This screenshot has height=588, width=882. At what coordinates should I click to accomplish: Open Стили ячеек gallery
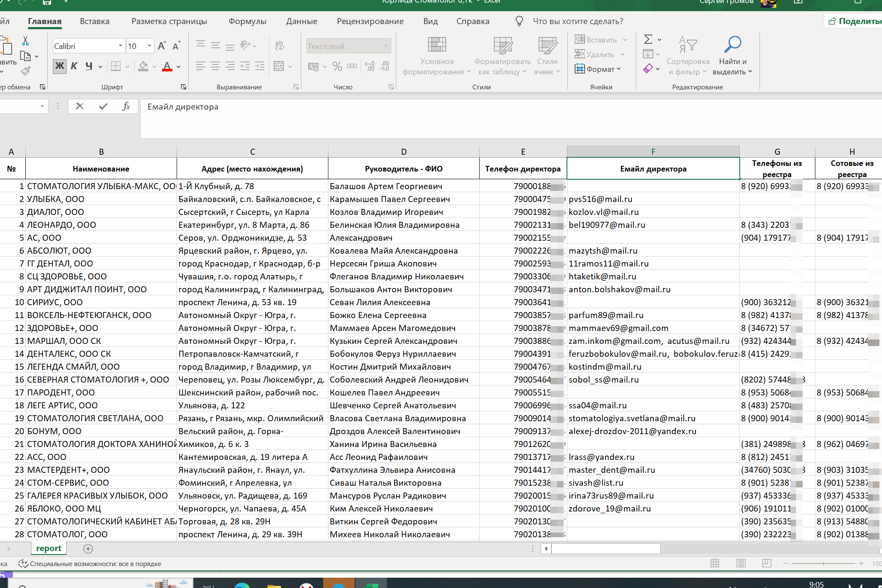(x=547, y=56)
